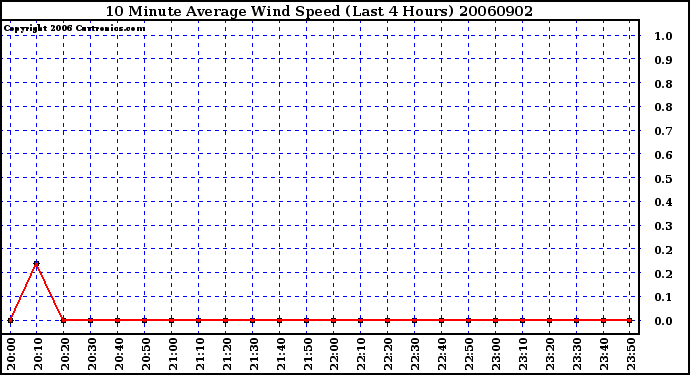Select the peak data point at 20:10
The width and height of the screenshot is (690, 375).
37,264
